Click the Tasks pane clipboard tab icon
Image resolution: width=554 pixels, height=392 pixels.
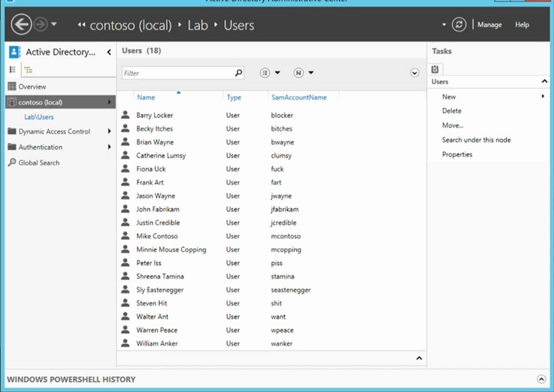[435, 69]
